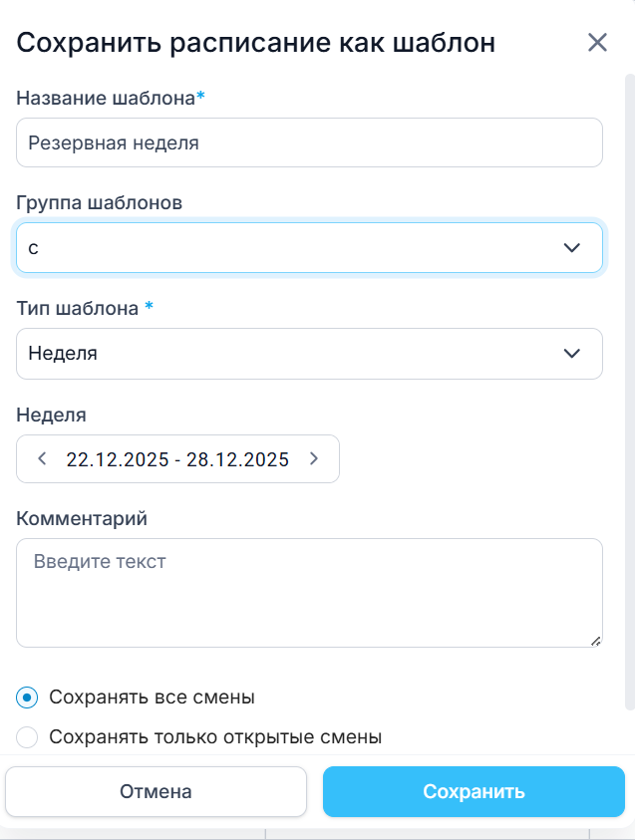The width and height of the screenshot is (635, 840).
Task: Click the chevron in Тип шаблона field
Action: point(572,353)
